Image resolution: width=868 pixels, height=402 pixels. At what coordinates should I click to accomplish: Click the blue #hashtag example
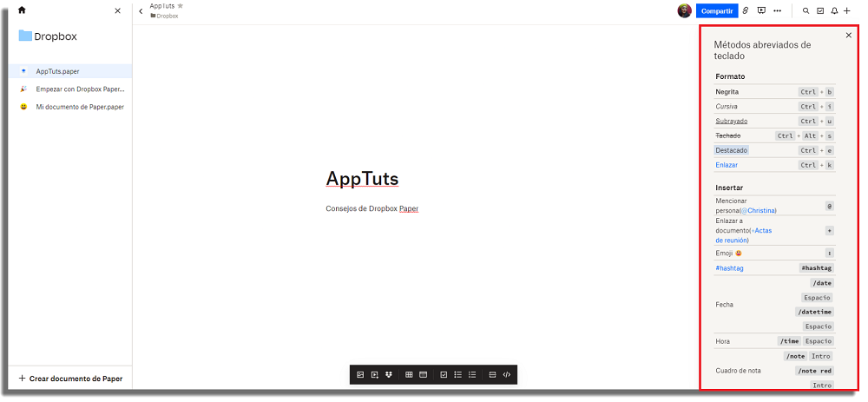click(x=729, y=268)
